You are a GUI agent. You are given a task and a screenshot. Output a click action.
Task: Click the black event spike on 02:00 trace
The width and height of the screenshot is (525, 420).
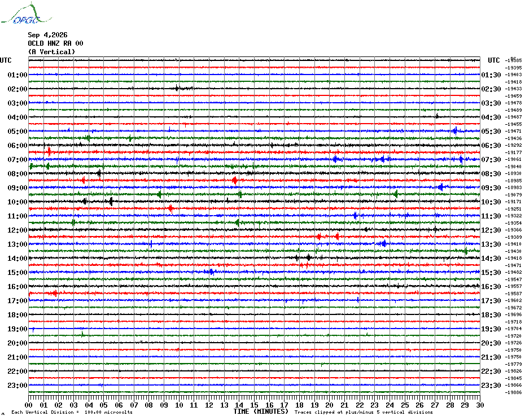[x=177, y=88]
